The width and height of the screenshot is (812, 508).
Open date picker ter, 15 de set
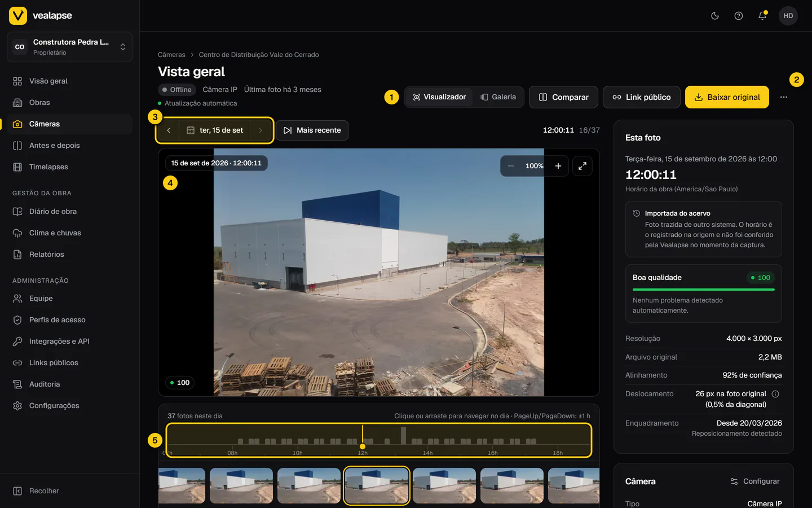click(215, 130)
